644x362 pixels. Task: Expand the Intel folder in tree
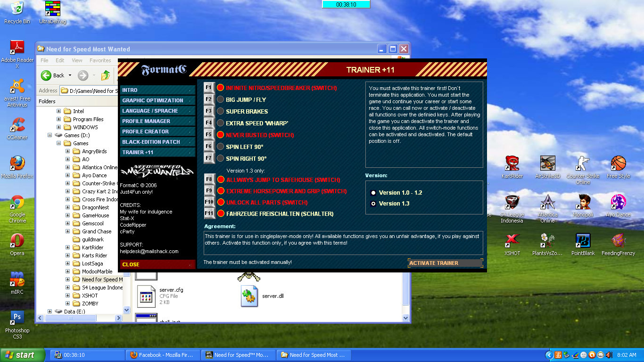point(59,111)
